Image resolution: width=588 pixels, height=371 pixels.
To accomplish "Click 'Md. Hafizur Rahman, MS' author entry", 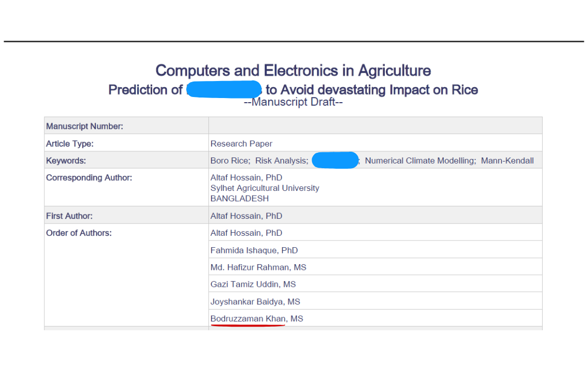I will click(258, 267).
